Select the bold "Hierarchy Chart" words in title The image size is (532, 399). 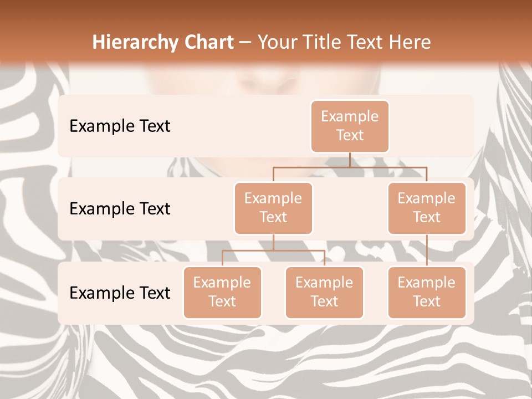[x=163, y=42]
